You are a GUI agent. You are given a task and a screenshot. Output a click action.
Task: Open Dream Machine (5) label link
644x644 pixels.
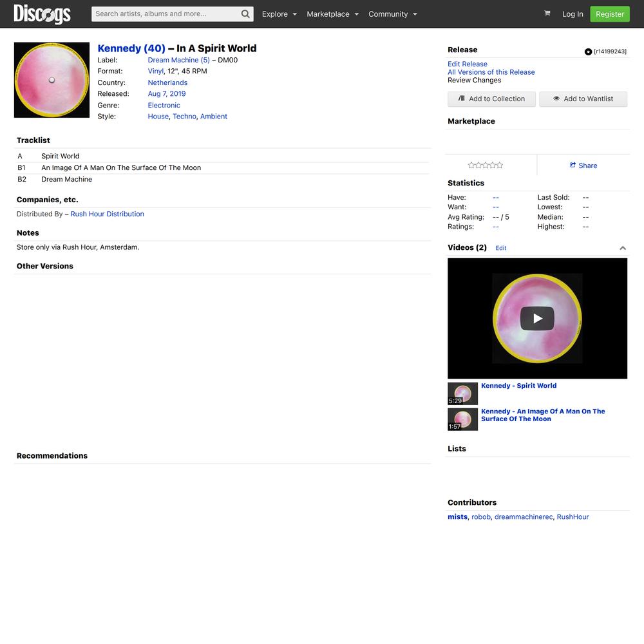pyautogui.click(x=178, y=60)
